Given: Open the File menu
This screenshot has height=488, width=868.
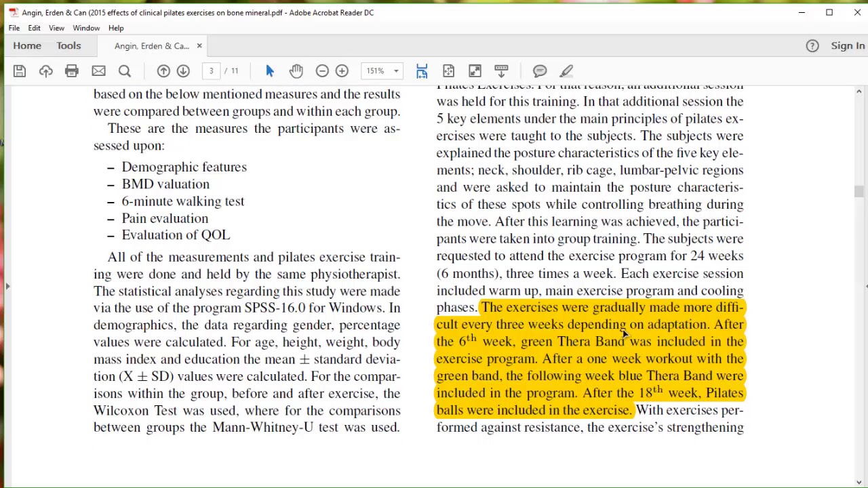Looking at the screenshot, I should pos(14,28).
